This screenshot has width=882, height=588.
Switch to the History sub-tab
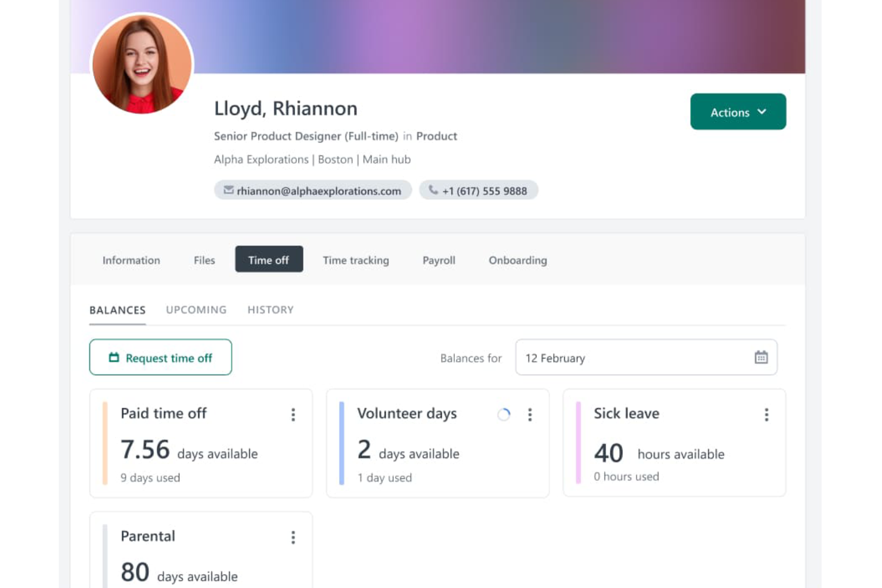pyautogui.click(x=270, y=310)
